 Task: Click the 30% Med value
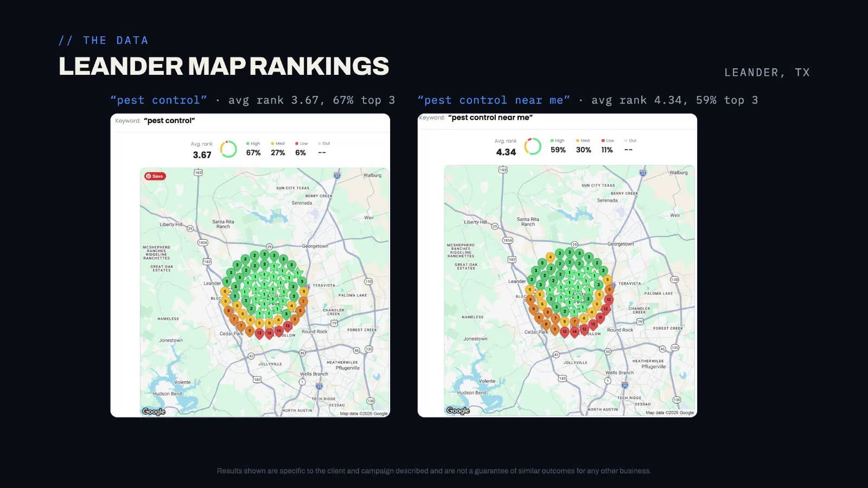tap(584, 150)
